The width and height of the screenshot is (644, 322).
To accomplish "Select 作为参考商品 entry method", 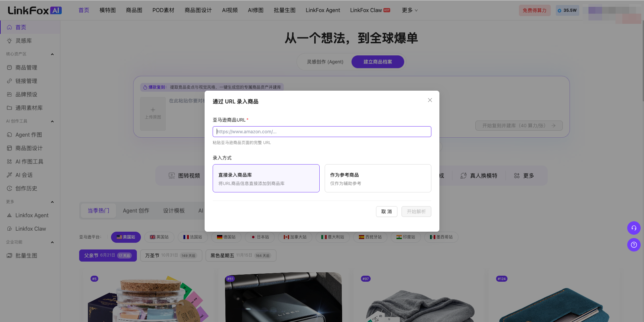I will pyautogui.click(x=378, y=178).
